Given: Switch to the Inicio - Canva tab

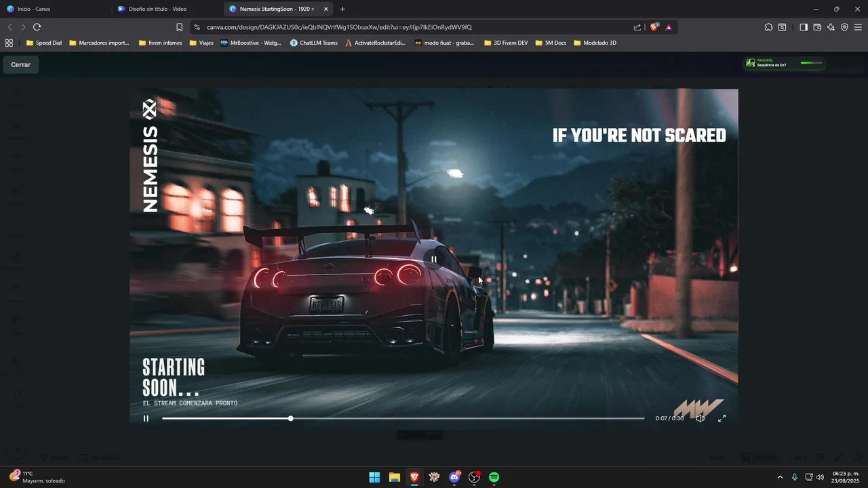Looking at the screenshot, I should 54,9.
